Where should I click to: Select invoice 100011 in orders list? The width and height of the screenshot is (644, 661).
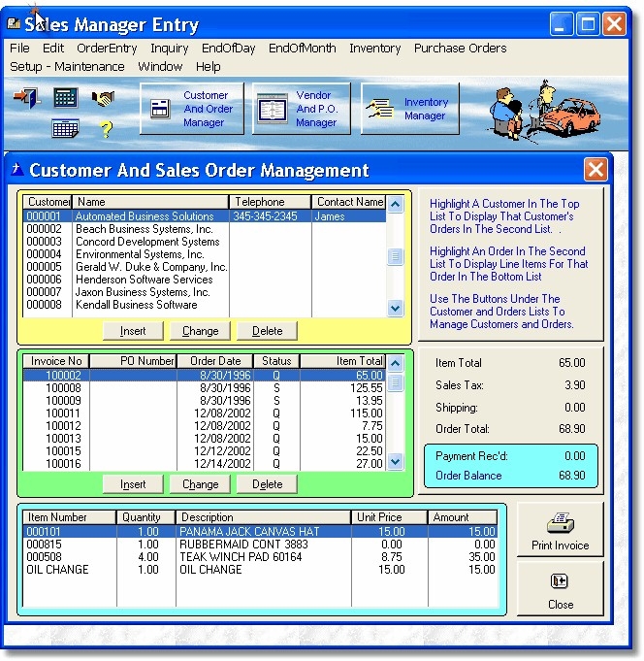205,413
